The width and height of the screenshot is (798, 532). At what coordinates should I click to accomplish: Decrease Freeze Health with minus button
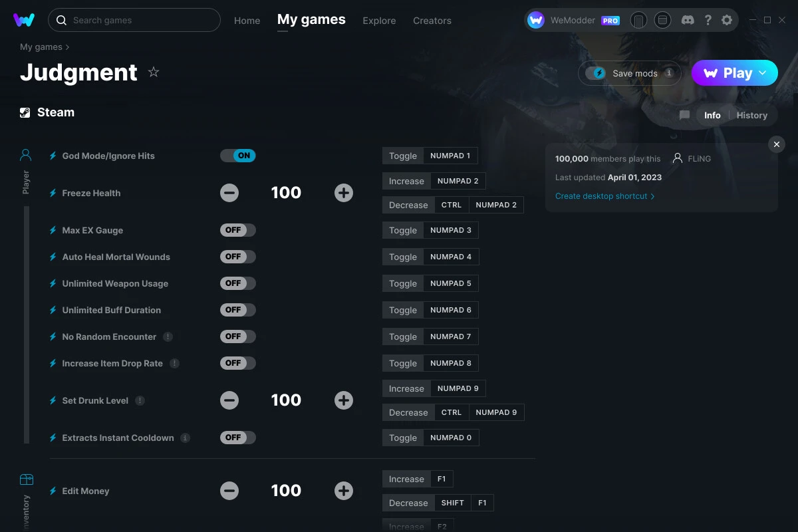[229, 193]
